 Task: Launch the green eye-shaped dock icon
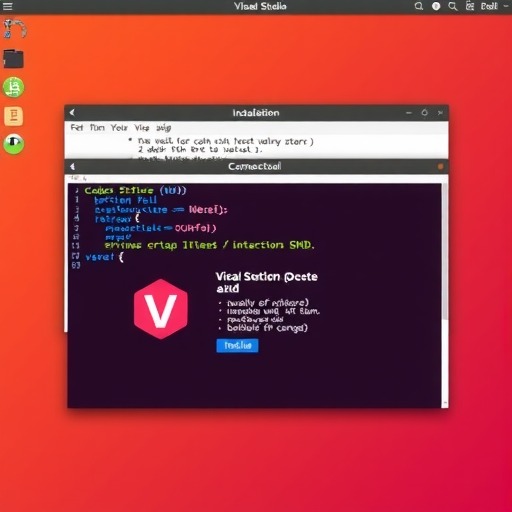(x=14, y=144)
